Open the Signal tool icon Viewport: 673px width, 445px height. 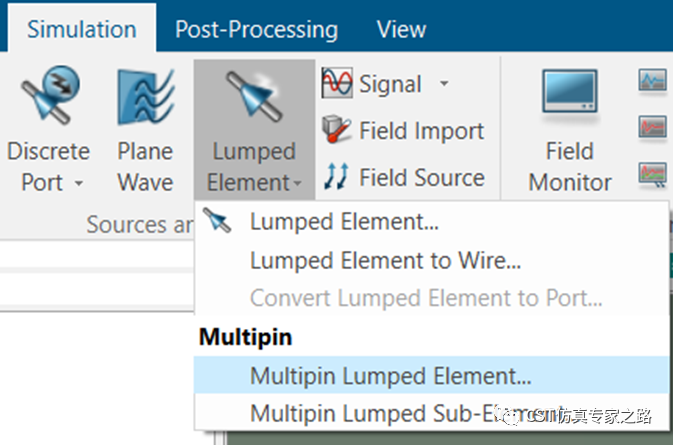point(337,83)
